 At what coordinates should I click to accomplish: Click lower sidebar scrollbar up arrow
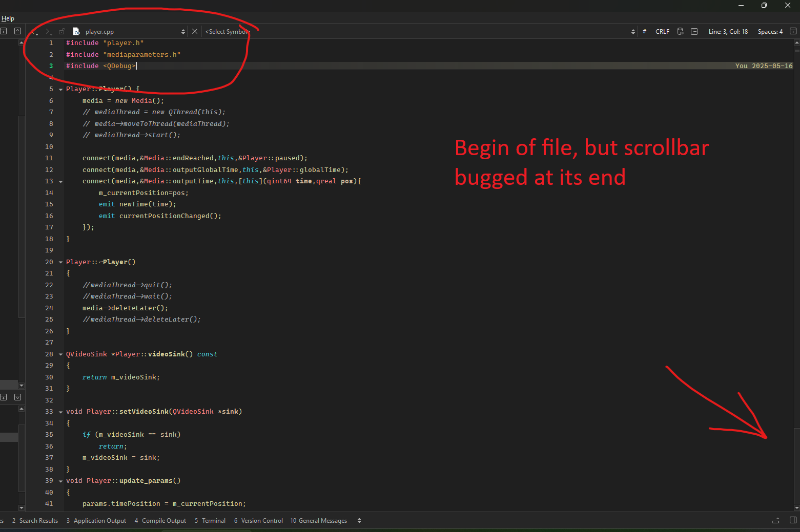pos(22,409)
